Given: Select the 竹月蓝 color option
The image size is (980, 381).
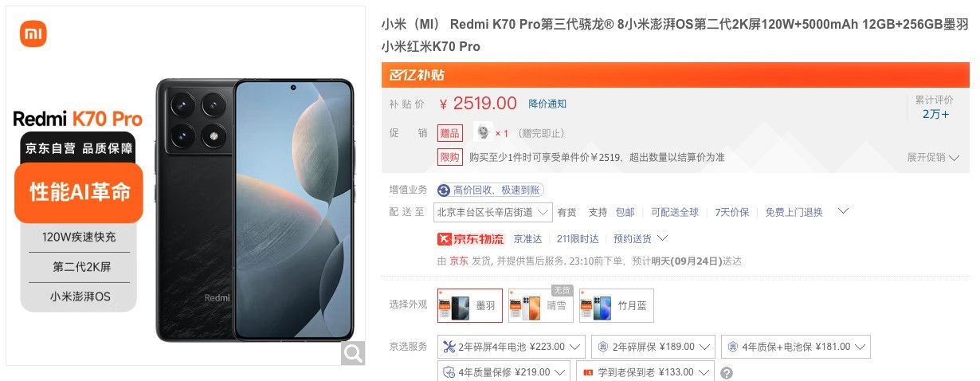Looking at the screenshot, I should tap(616, 305).
